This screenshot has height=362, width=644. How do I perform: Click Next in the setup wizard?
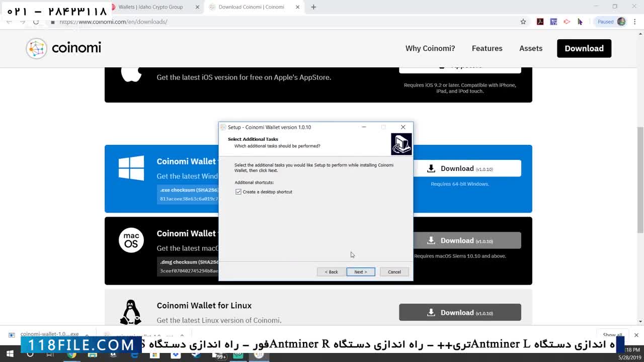click(x=360, y=272)
